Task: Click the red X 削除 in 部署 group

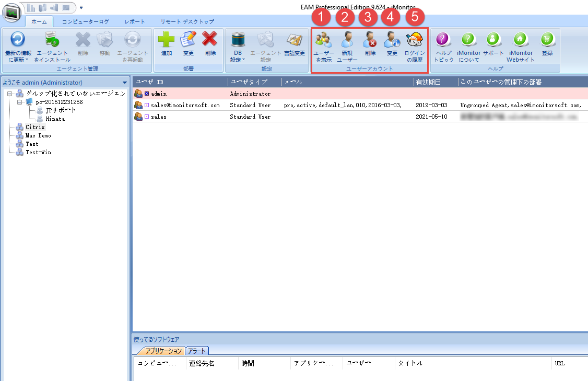Action: pos(210,39)
